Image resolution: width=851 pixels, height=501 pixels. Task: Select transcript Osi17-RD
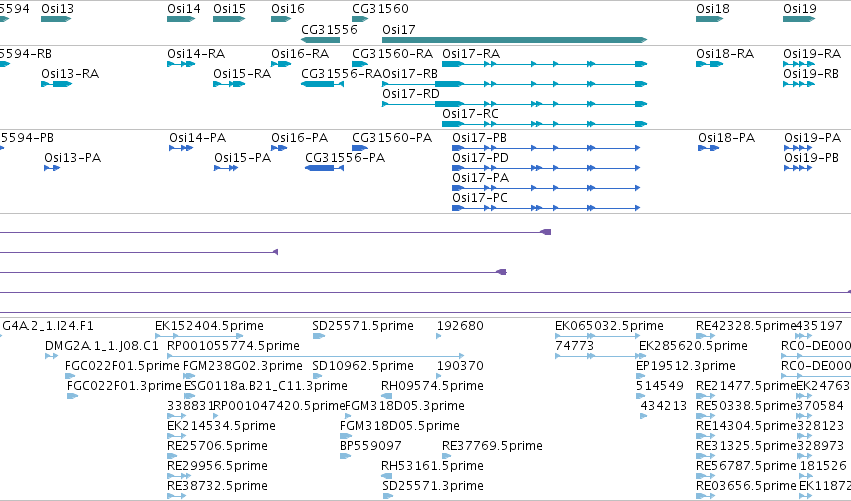tap(515, 104)
